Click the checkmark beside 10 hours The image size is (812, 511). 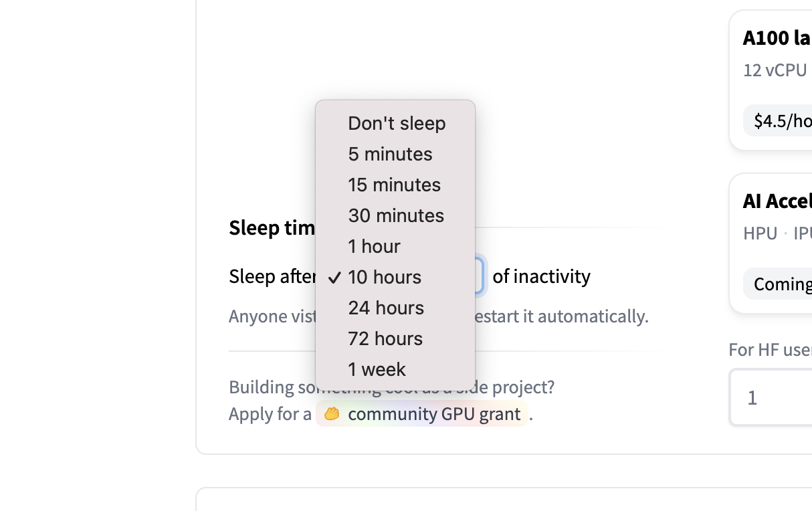coord(335,277)
